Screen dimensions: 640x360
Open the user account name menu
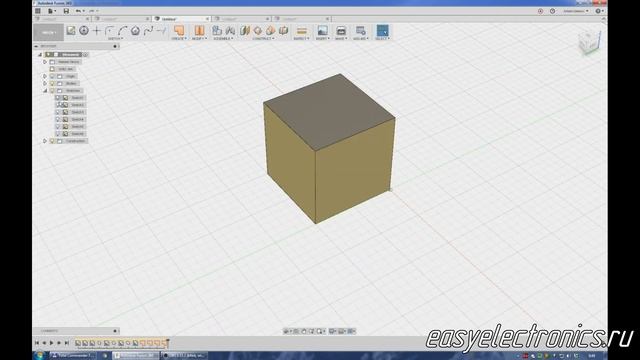pos(576,11)
